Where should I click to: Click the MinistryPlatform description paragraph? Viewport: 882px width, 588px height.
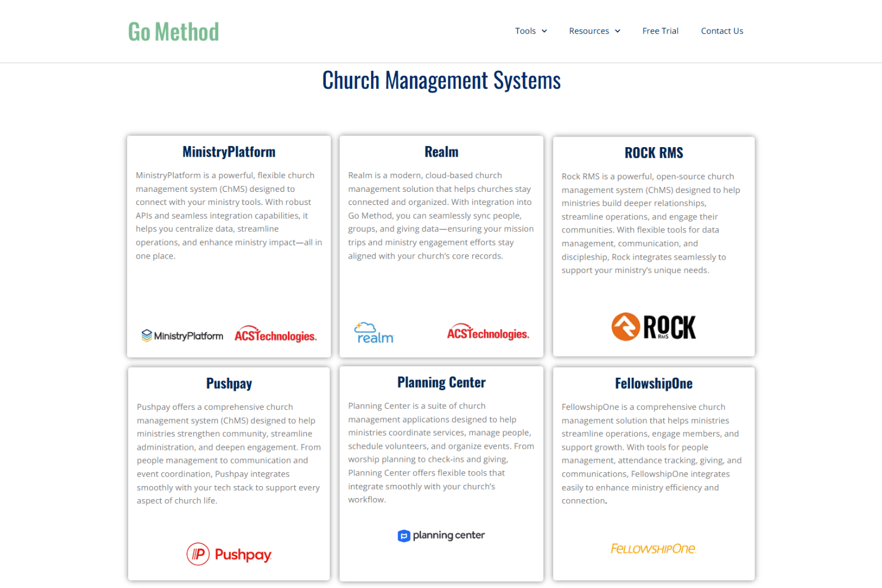pos(229,216)
